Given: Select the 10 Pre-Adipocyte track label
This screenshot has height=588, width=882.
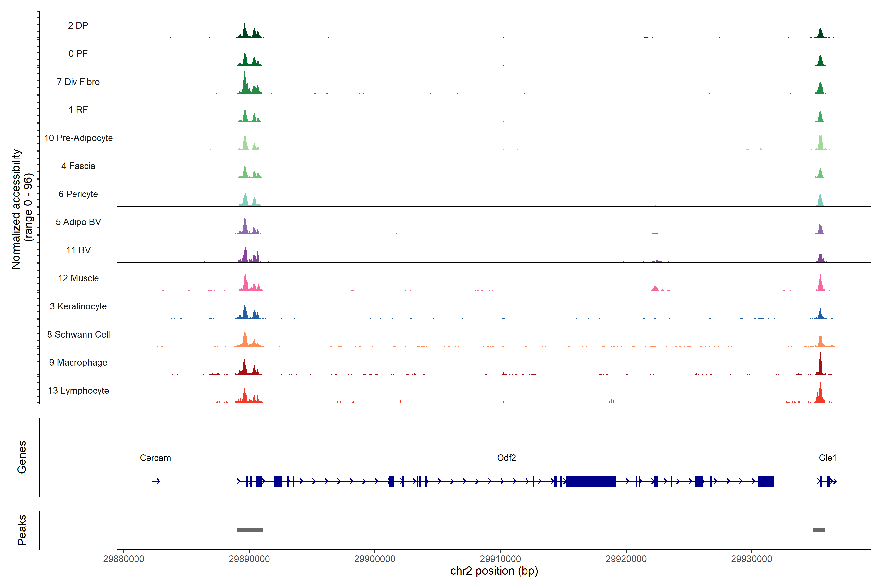Looking at the screenshot, I should (78, 138).
